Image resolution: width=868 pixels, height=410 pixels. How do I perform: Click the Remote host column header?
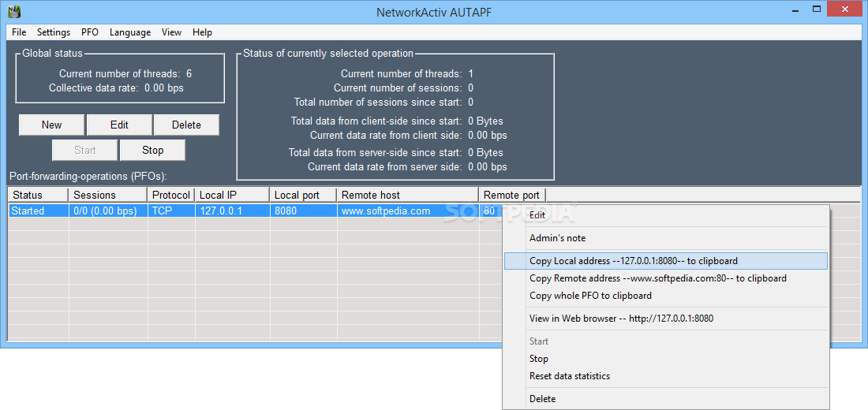(408, 195)
